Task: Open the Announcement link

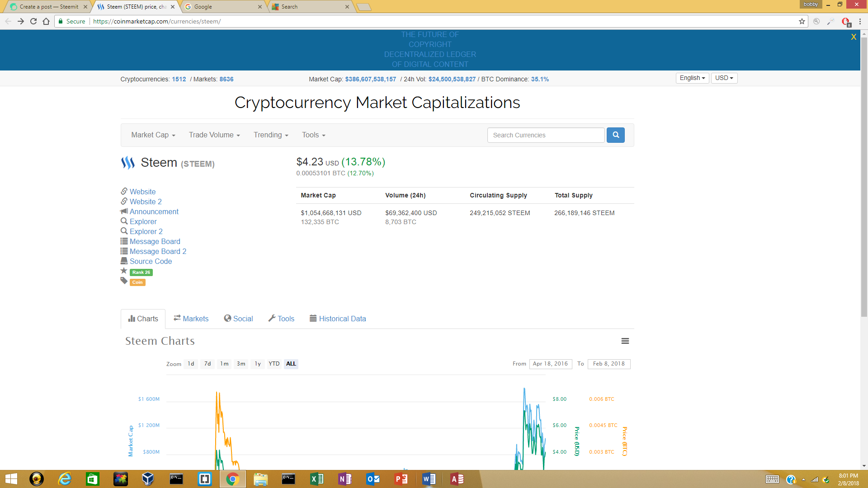Action: [x=154, y=212]
